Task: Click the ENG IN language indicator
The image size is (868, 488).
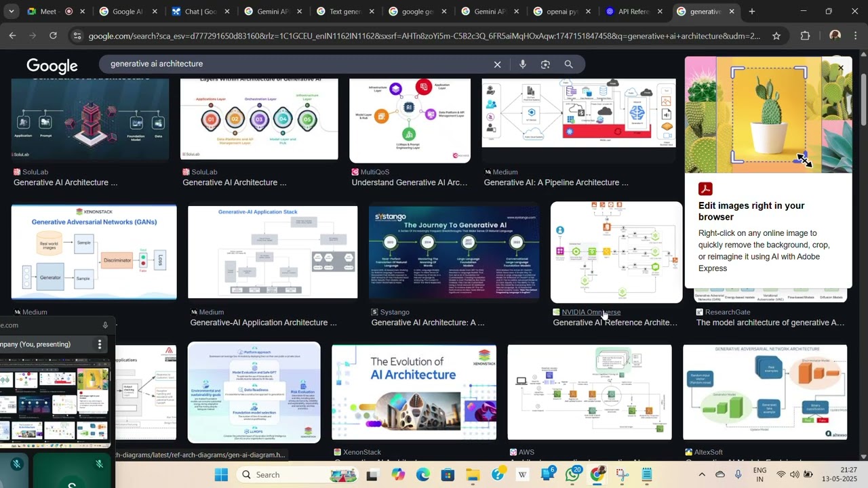Action: (x=759, y=474)
